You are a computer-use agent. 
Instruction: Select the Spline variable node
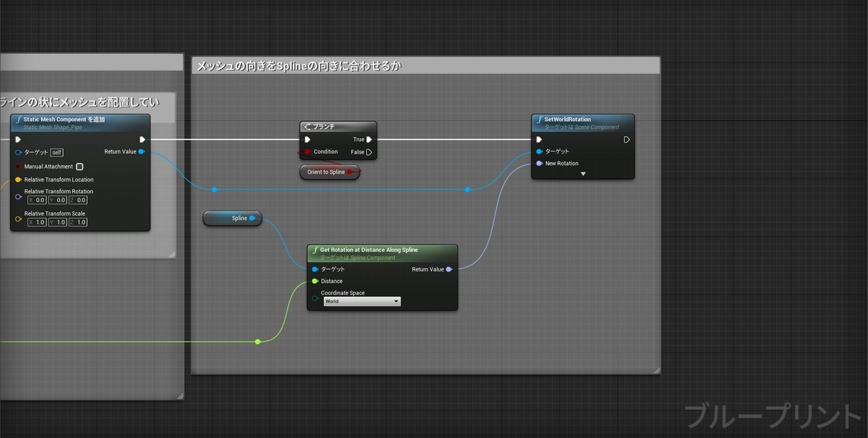[x=232, y=218]
